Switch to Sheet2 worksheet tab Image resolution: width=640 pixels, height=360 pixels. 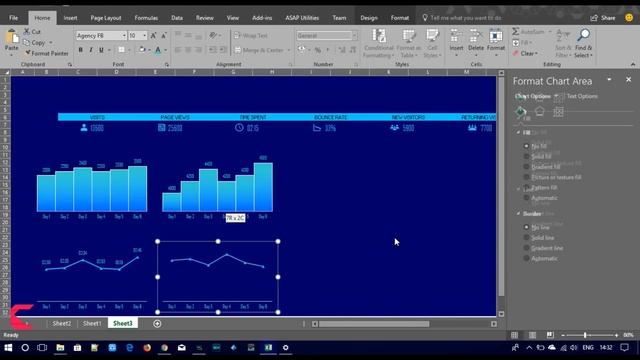(62, 323)
